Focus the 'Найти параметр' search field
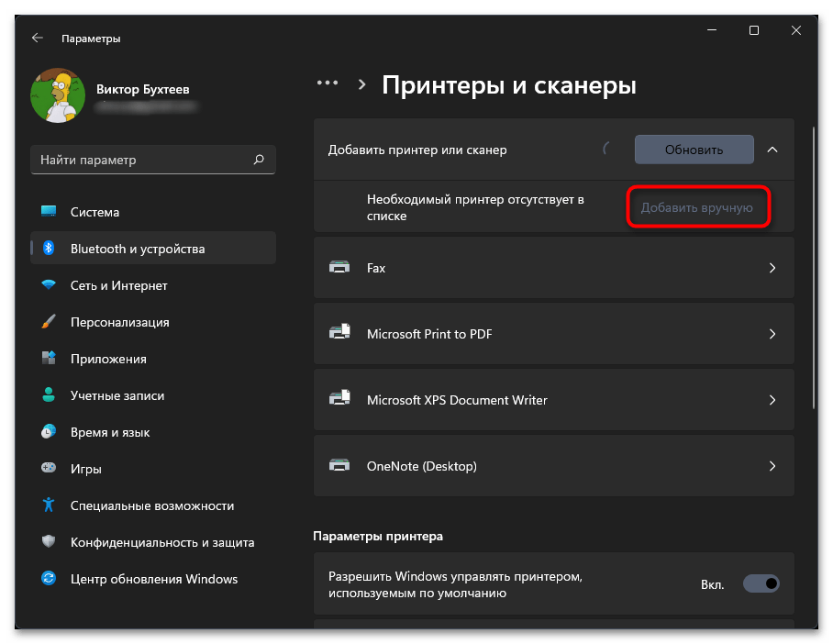The image size is (833, 644). 153,160
